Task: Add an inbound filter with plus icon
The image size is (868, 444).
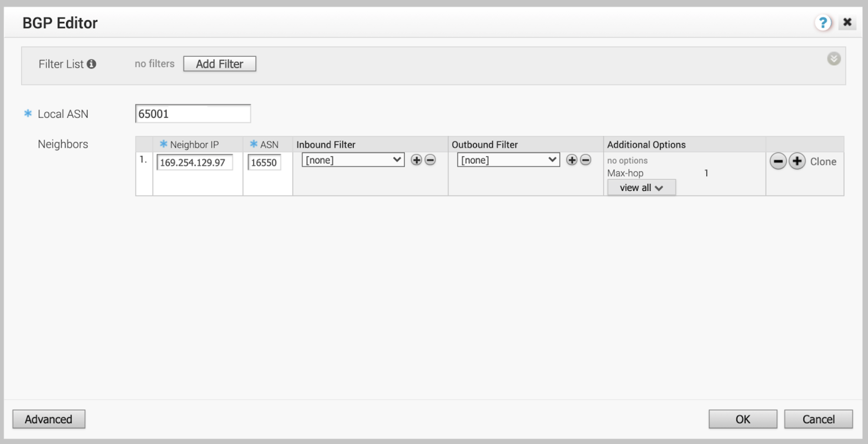Action: (416, 160)
